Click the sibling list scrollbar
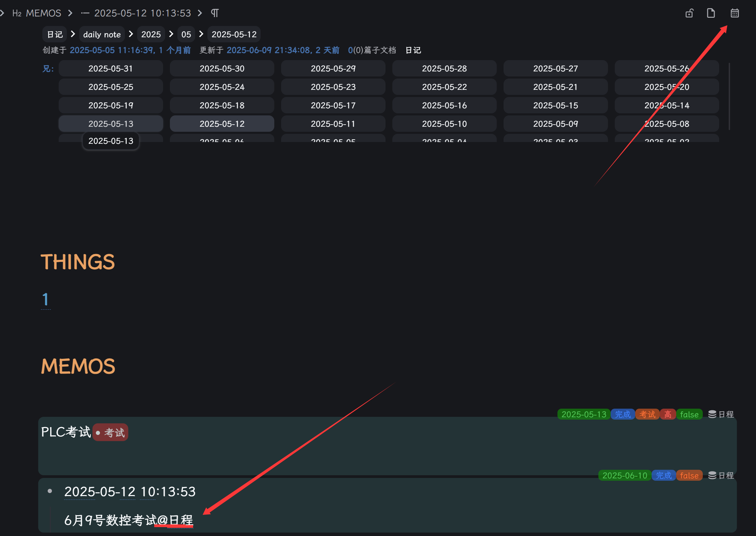This screenshot has width=756, height=536. point(729,96)
